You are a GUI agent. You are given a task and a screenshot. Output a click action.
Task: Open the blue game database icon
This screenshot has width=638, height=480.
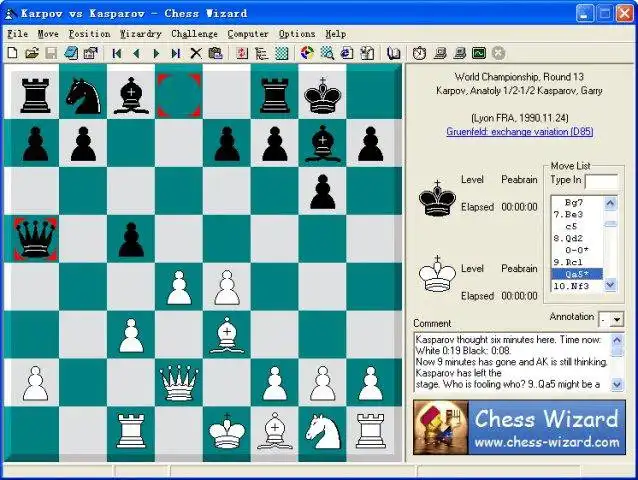coord(71,53)
